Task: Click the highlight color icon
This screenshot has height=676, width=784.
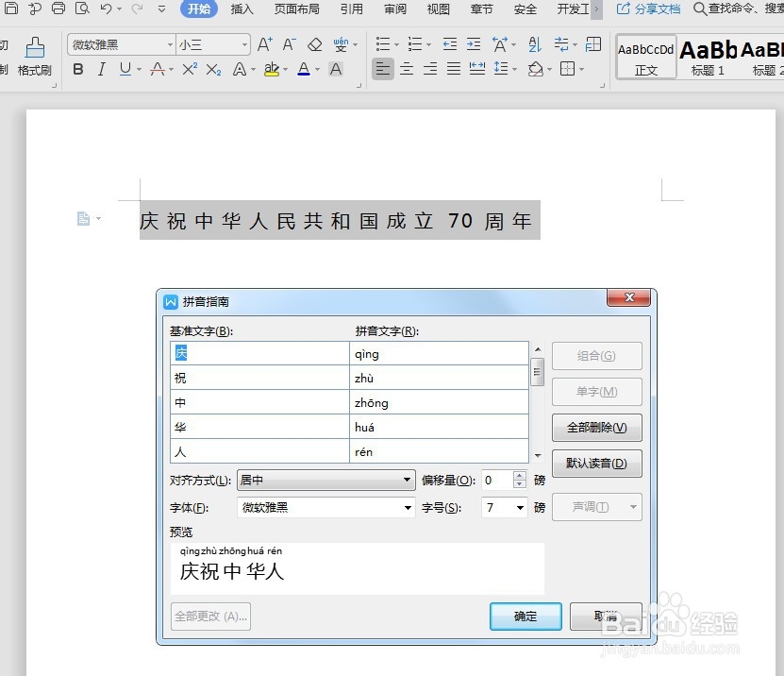Action: (272, 68)
